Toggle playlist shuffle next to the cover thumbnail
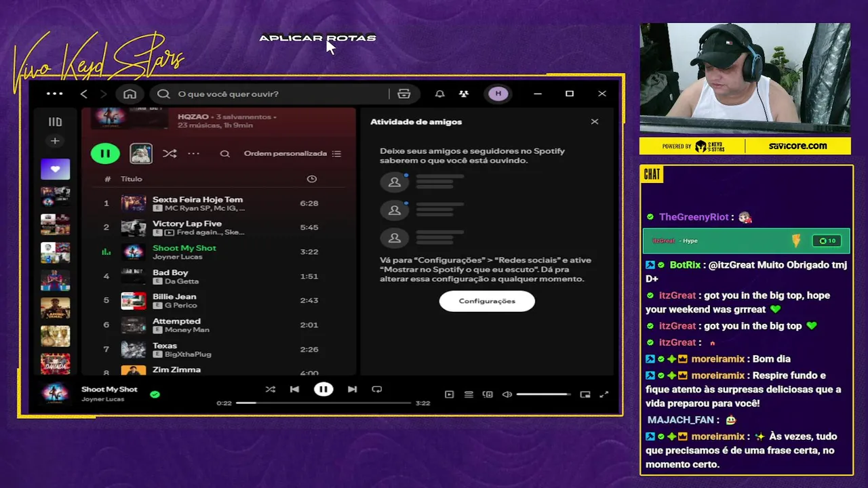This screenshot has height=488, width=868. pos(170,154)
